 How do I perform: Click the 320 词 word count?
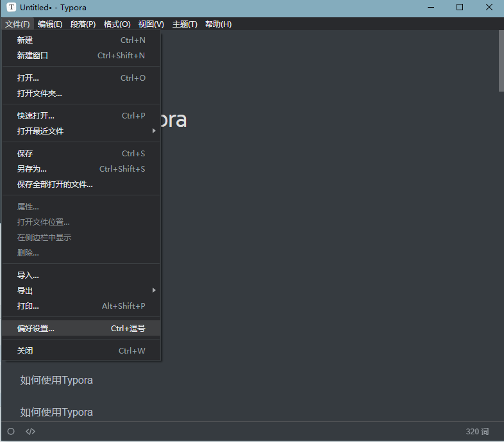pos(477,431)
